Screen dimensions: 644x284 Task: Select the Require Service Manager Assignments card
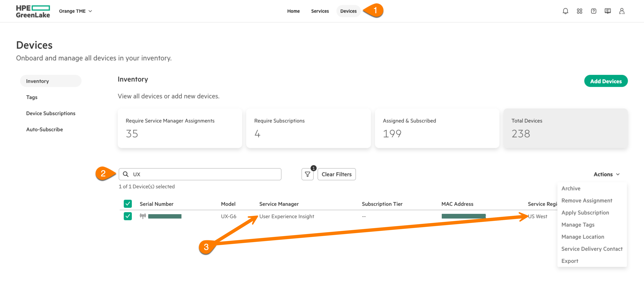pos(180,128)
